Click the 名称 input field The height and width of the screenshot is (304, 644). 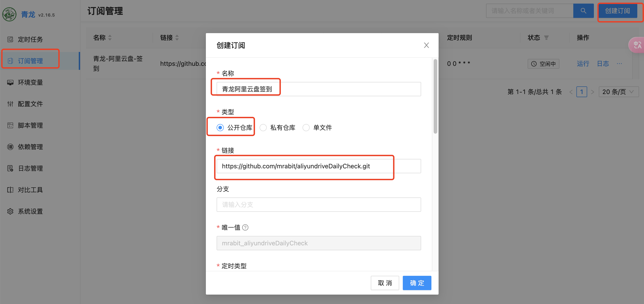point(318,89)
